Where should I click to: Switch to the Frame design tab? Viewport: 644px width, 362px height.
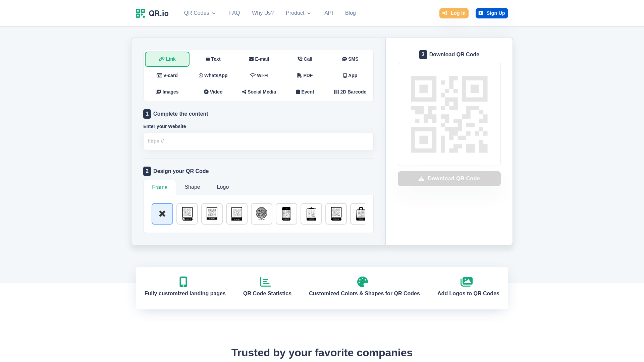pos(160,187)
